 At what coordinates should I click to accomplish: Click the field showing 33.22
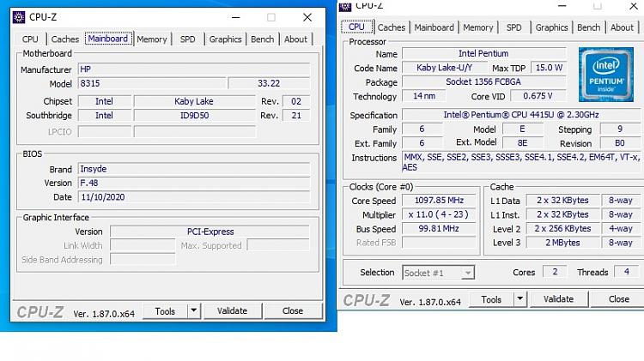point(269,83)
